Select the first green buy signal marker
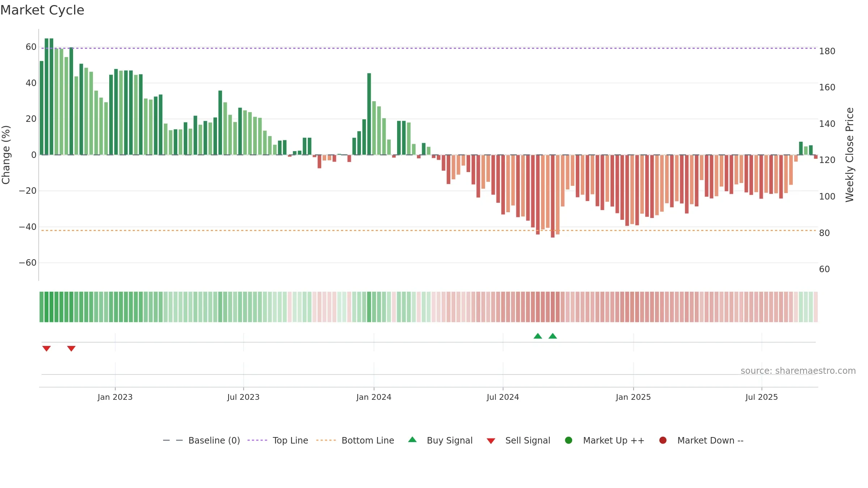The image size is (868, 488). 538,336
